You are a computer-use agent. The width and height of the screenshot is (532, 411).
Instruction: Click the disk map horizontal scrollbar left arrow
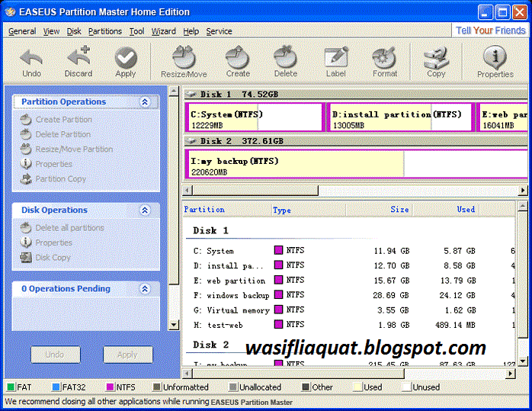(187, 191)
